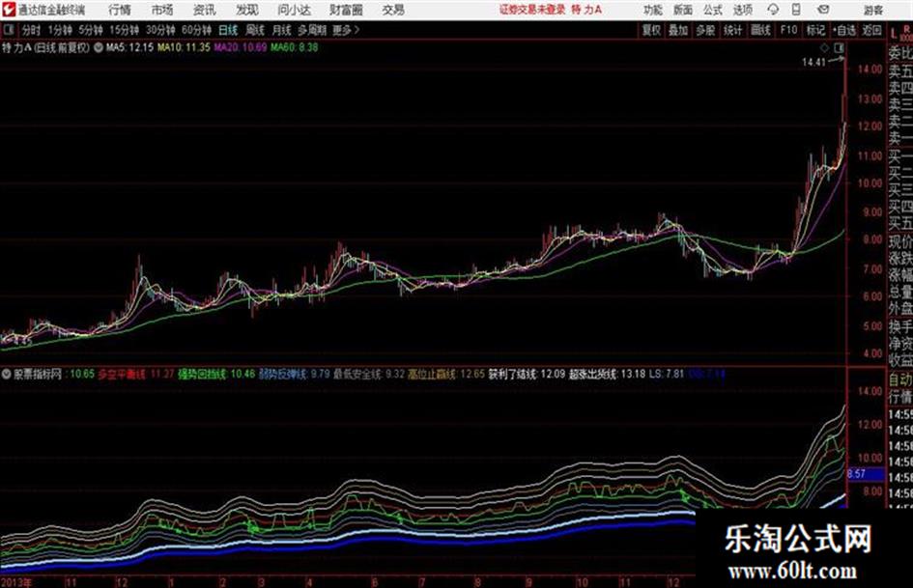
Task: Click the 特力A (日线 前复权) chart title
Action: click(46, 47)
